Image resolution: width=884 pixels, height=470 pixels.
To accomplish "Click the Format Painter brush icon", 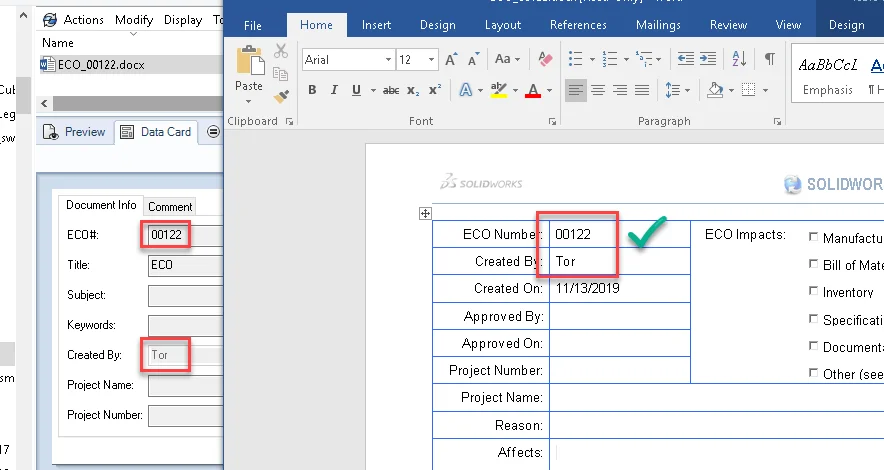I will tap(281, 97).
